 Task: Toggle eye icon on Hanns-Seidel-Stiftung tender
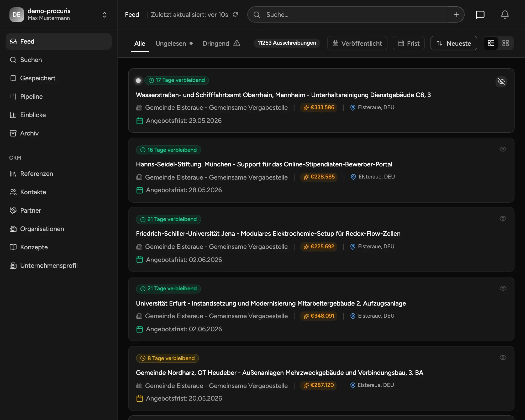(503, 149)
